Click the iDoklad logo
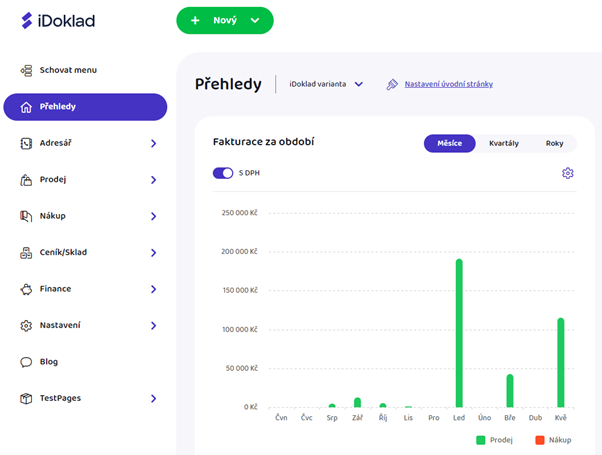This screenshot has width=602, height=455. 58,20
